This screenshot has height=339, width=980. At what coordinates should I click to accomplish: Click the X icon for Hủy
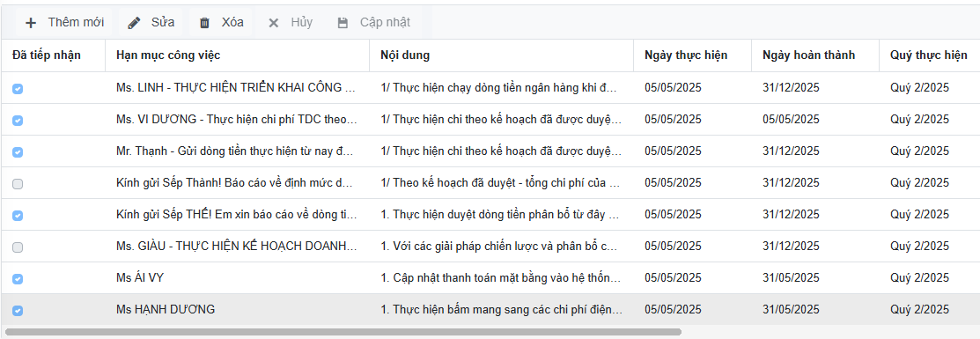pos(273,23)
